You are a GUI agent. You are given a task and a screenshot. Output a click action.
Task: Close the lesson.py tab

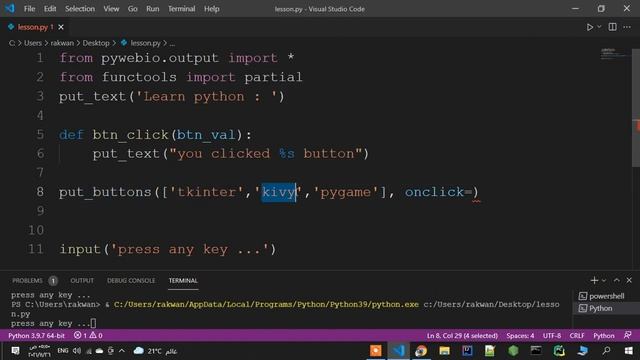(x=61, y=27)
